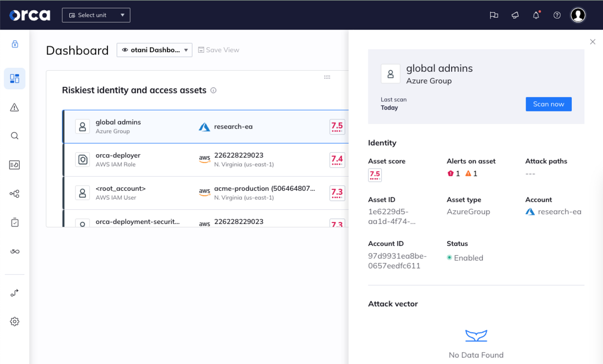Screen dimensions: 603x364
Task: Click the Today last scan value
Action: coord(389,107)
